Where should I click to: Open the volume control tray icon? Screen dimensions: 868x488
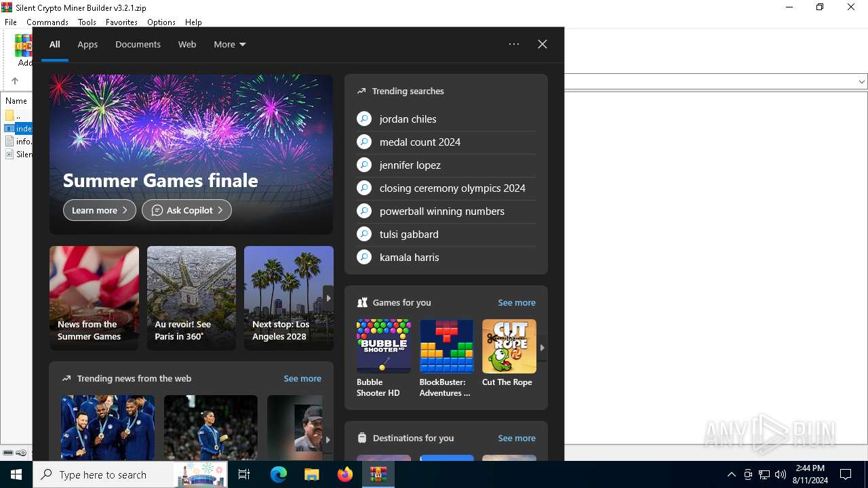[781, 474]
